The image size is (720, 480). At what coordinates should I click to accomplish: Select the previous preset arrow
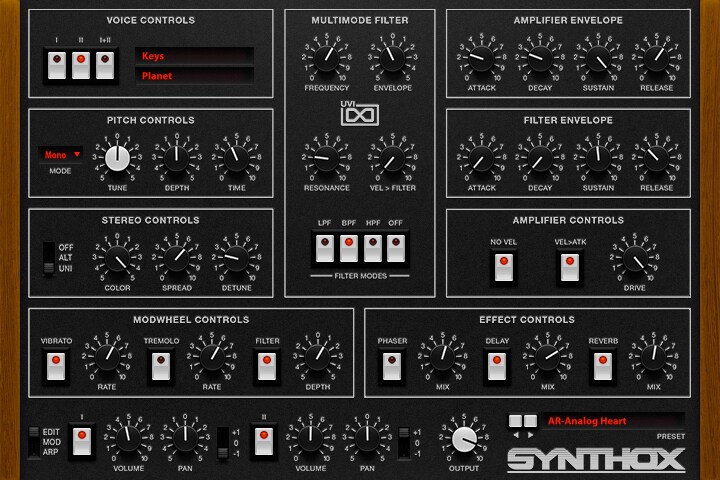pos(516,435)
